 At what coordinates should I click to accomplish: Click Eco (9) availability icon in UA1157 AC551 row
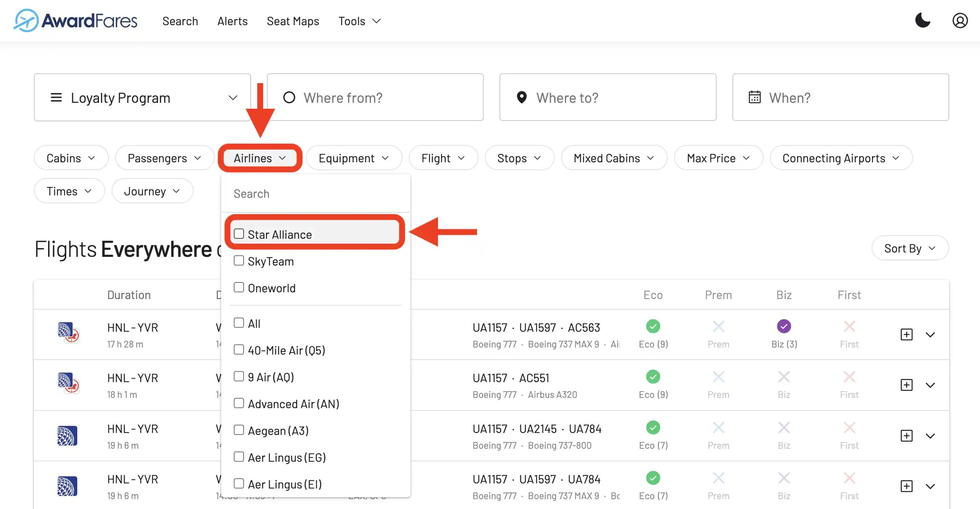point(653,377)
